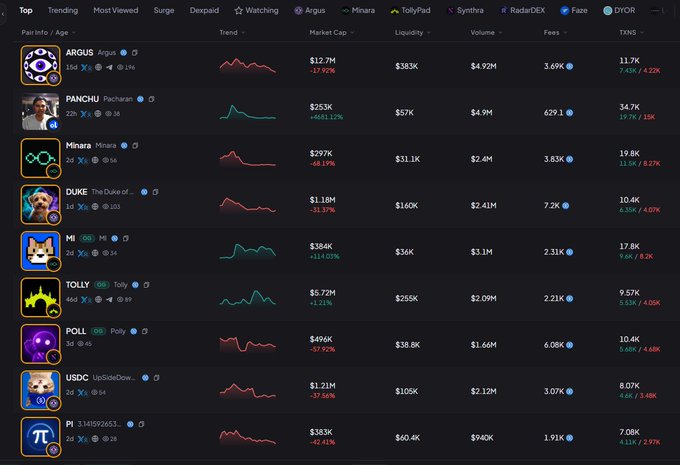Copy the PI contract address
The height and width of the screenshot is (465, 680).
tap(141, 424)
